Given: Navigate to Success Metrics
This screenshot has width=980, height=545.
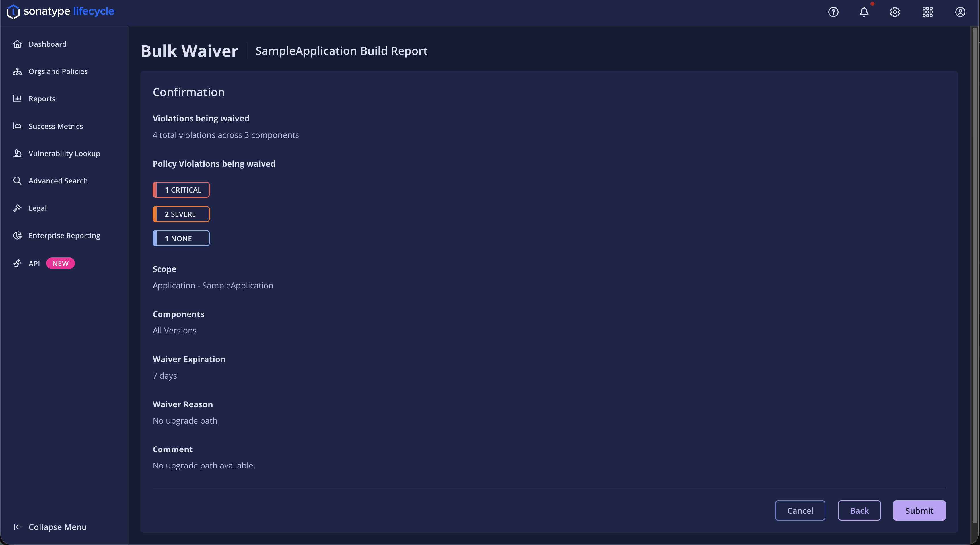Looking at the screenshot, I should [55, 126].
